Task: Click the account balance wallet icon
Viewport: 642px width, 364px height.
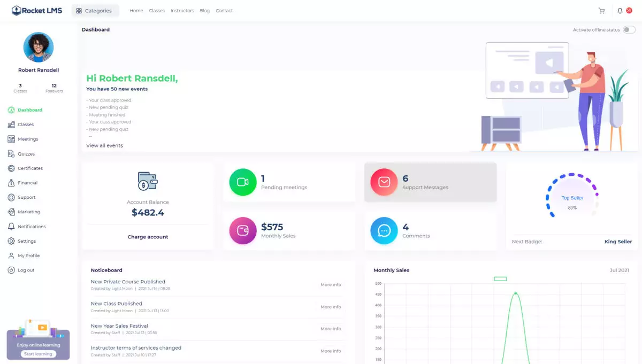Action: tap(147, 181)
